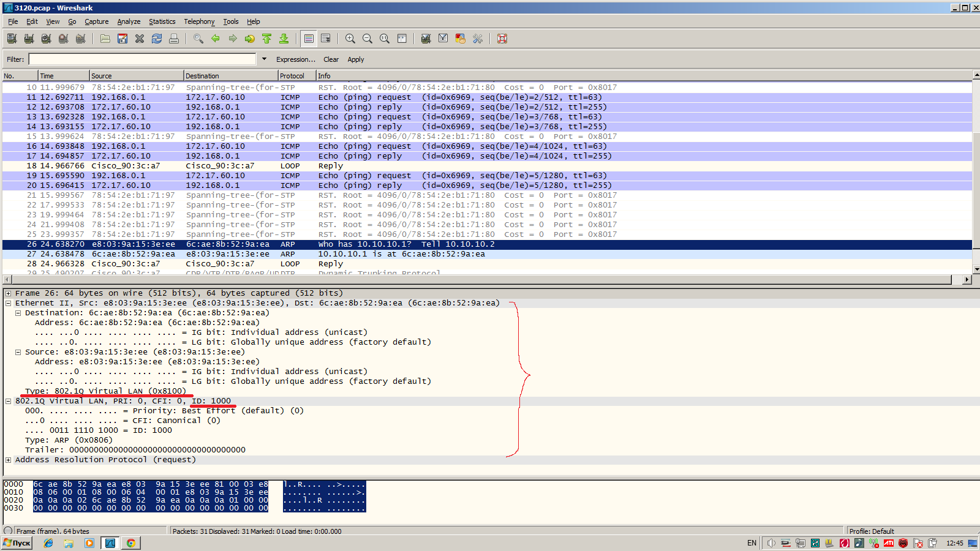Open a capture file with folder icon
980x551 pixels.
click(105, 39)
